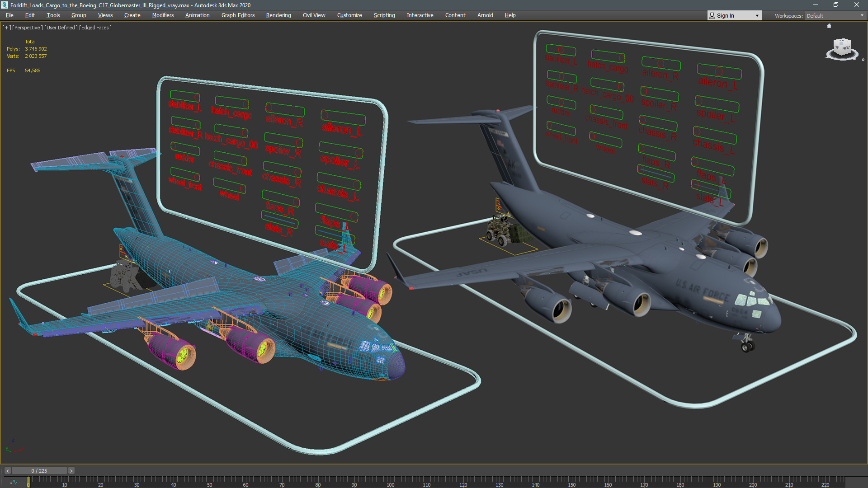Select flaps_L slider on the right shaded board
868x488 pixels.
(x=712, y=166)
